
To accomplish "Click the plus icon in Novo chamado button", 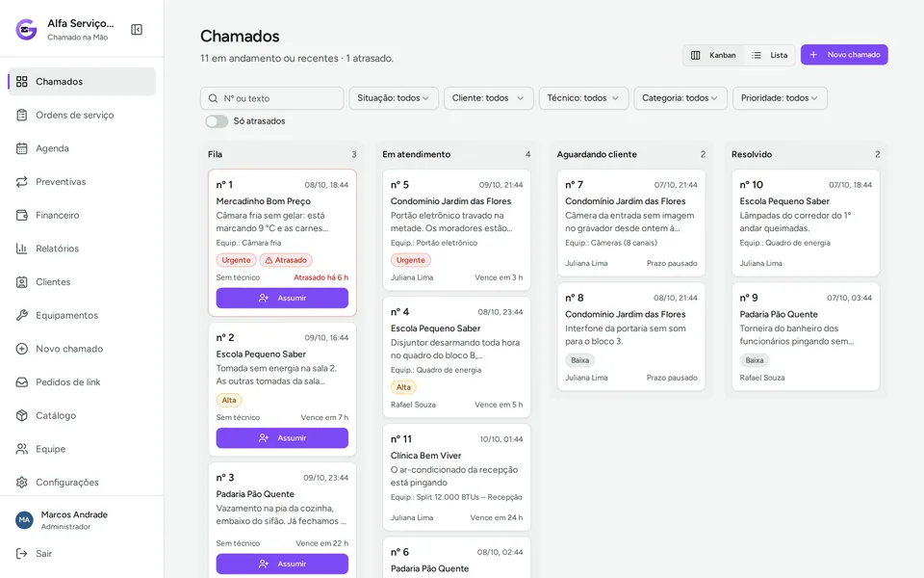I will (813, 55).
